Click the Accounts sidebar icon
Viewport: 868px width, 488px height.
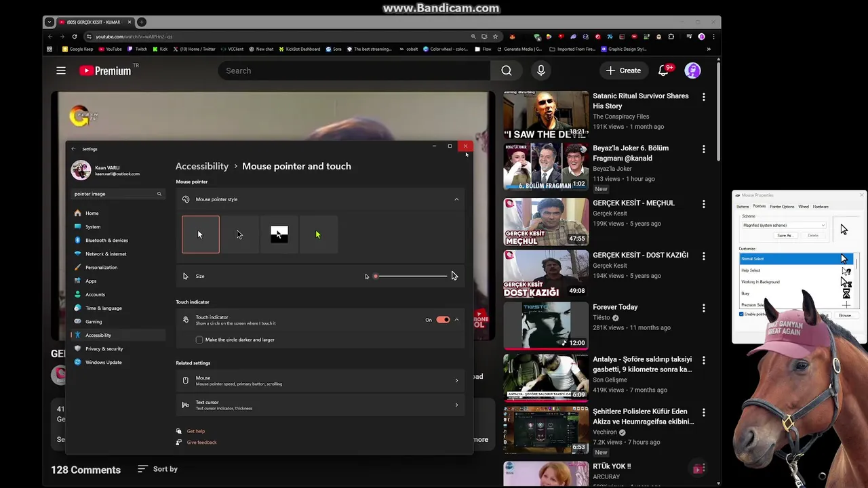(78, 294)
